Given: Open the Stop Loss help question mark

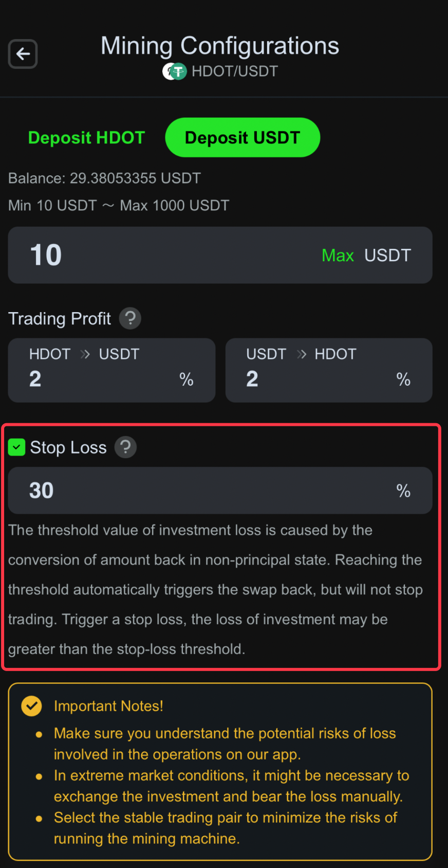Looking at the screenshot, I should [x=125, y=447].
